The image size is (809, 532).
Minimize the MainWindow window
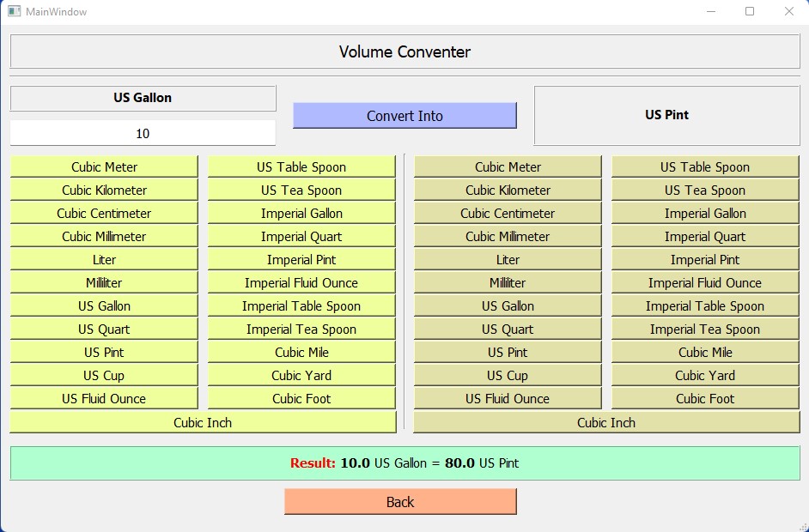(711, 11)
